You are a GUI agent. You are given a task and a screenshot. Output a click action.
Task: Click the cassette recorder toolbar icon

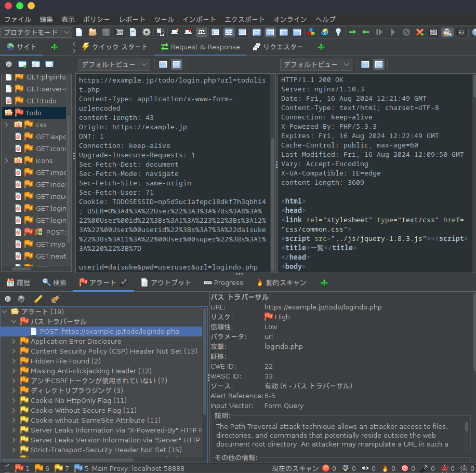[x=461, y=32]
